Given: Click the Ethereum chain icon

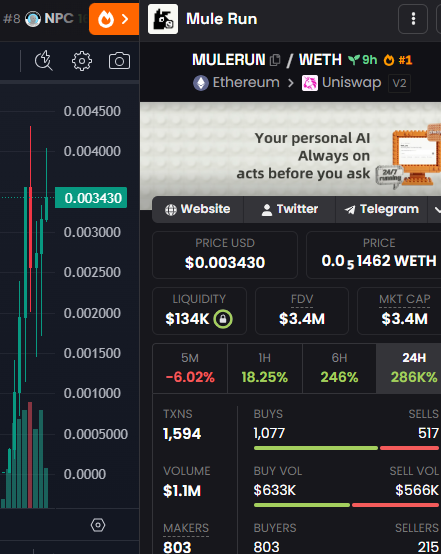Looking at the screenshot, I should click(201, 83).
